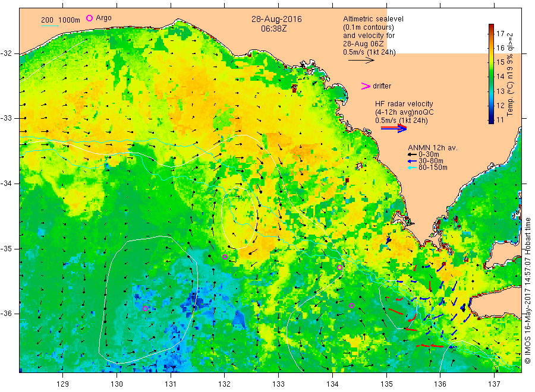Click the magenta drifter chevron symbol in the legend
The image size is (535, 392).
point(366,86)
